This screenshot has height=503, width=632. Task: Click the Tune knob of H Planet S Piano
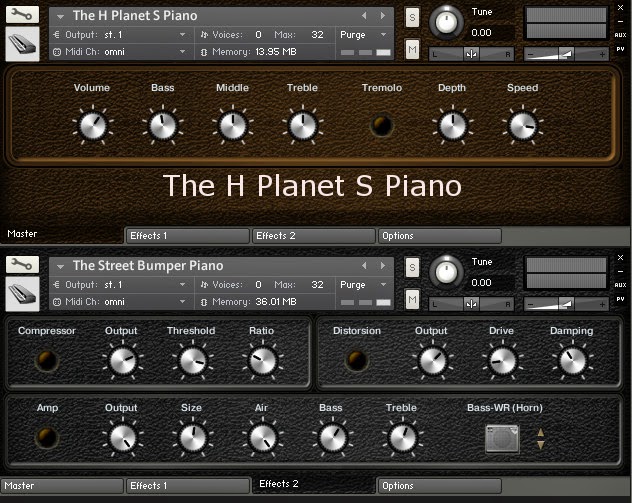coord(446,23)
